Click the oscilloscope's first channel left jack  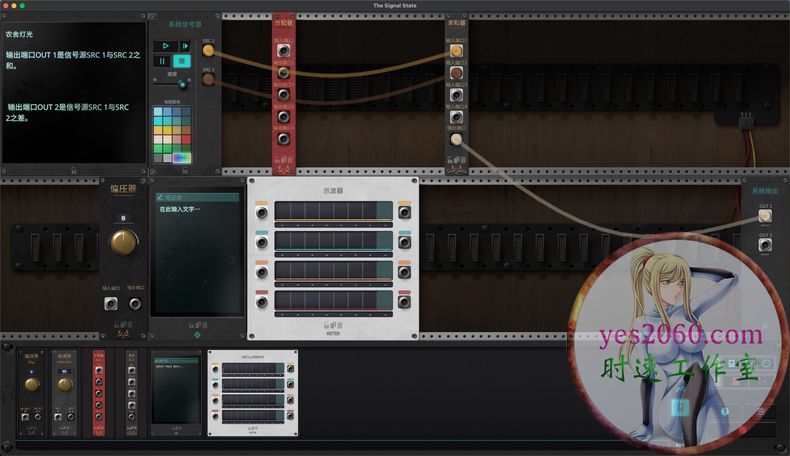click(262, 213)
